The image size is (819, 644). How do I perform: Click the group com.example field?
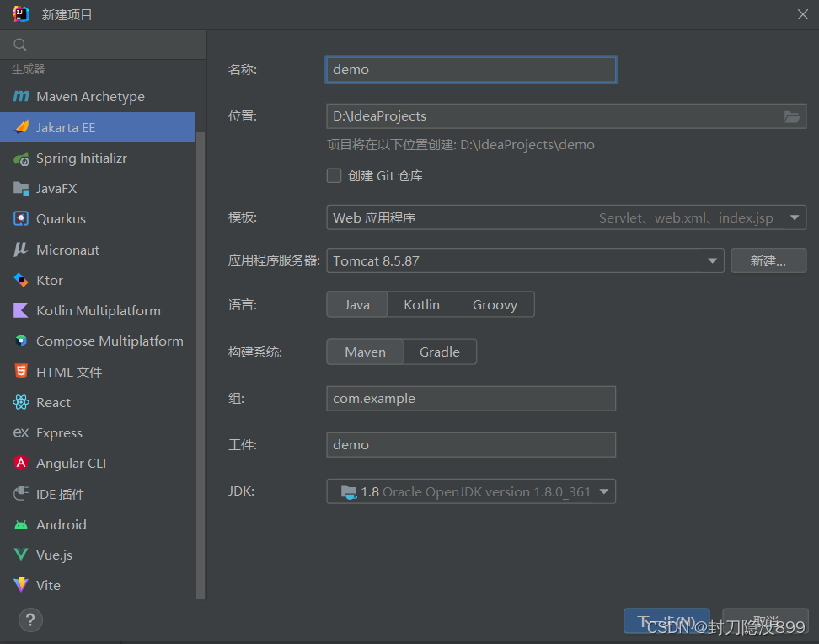(x=471, y=399)
